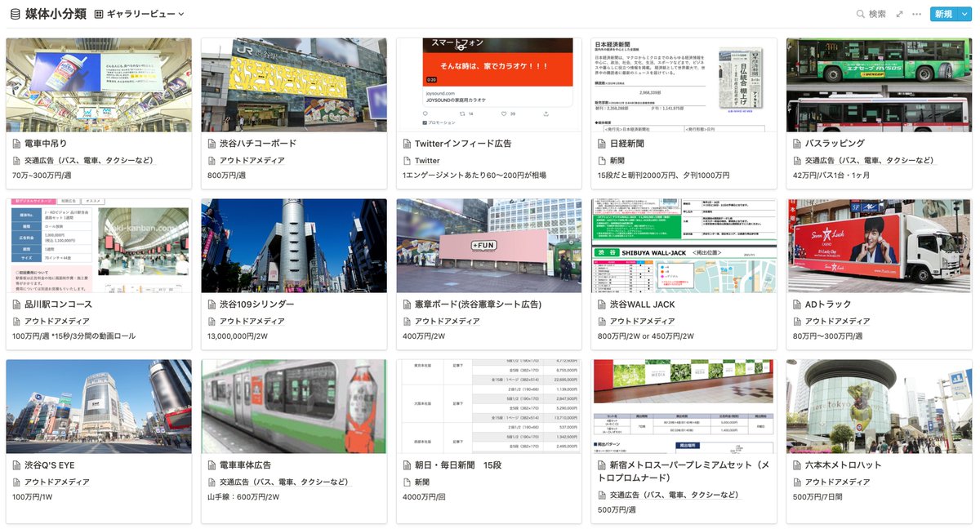Viewport: 980px width, 529px height.
Task: Open the 渋谷WALL JACK map thumbnail
Action: [x=684, y=246]
